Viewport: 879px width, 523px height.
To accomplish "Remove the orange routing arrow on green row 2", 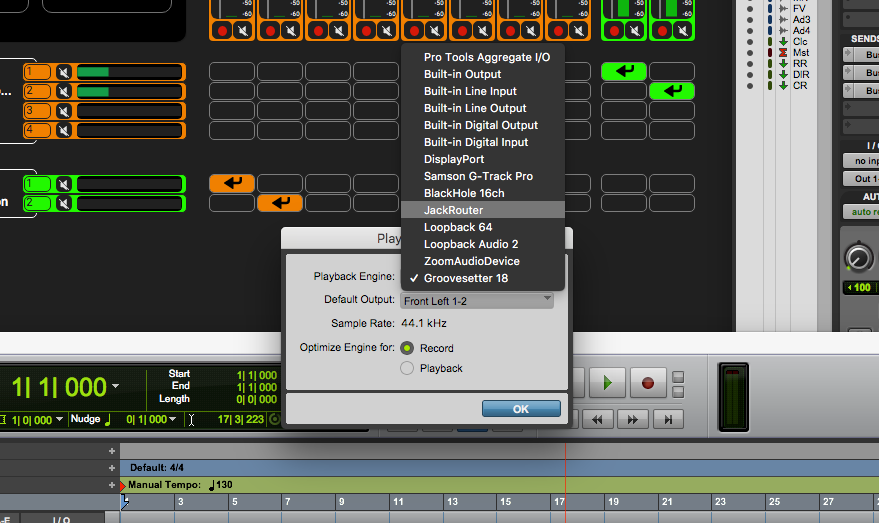I will tap(280, 202).
